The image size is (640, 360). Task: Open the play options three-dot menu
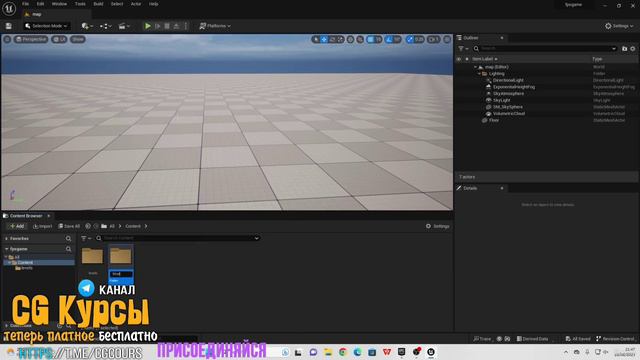coord(186,26)
